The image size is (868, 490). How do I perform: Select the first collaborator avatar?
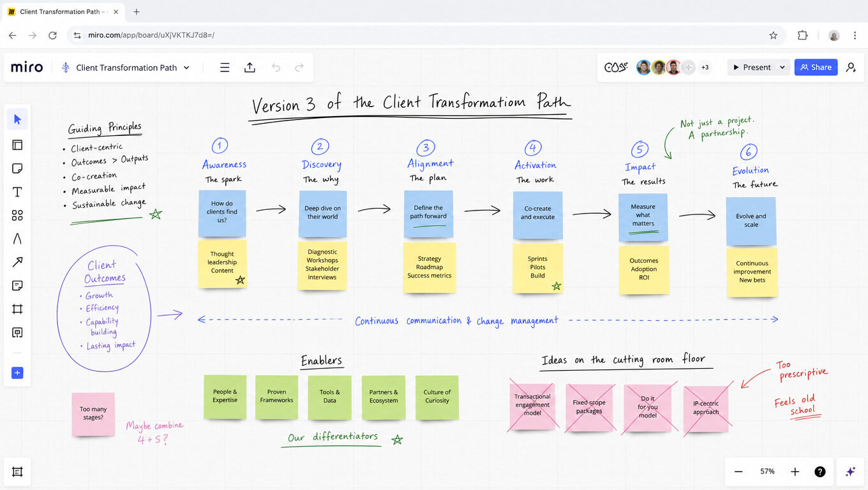[643, 67]
